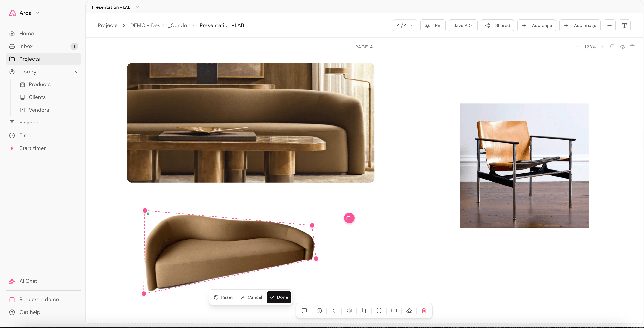
Task: Click Add image button
Action: tap(580, 25)
